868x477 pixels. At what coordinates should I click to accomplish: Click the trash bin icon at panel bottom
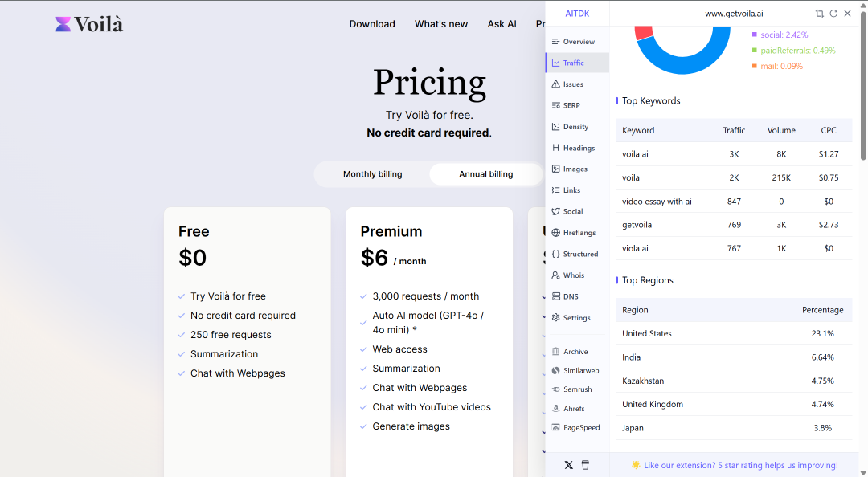point(585,465)
